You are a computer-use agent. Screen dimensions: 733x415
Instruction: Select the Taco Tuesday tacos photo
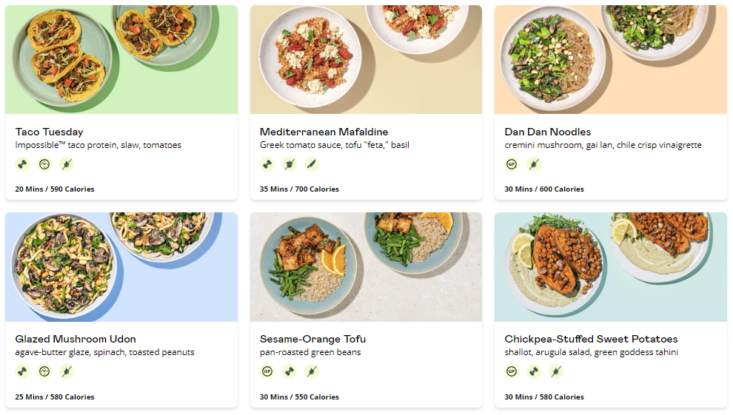tap(121, 58)
